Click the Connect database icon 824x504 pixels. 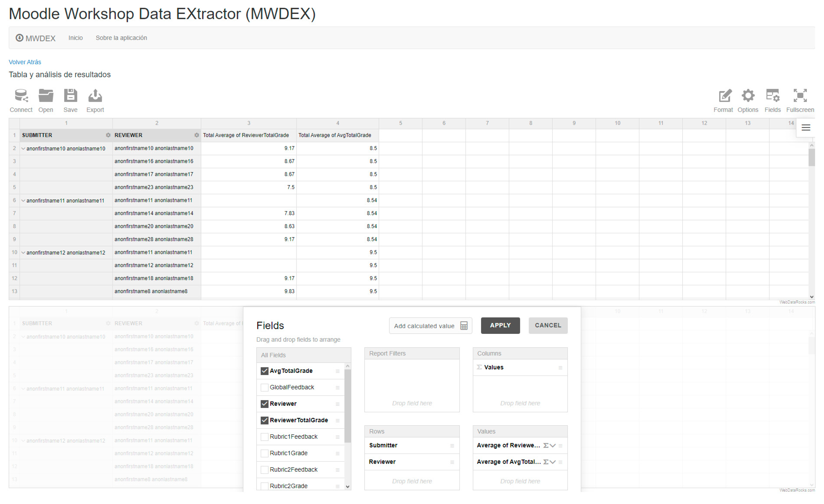[21, 96]
